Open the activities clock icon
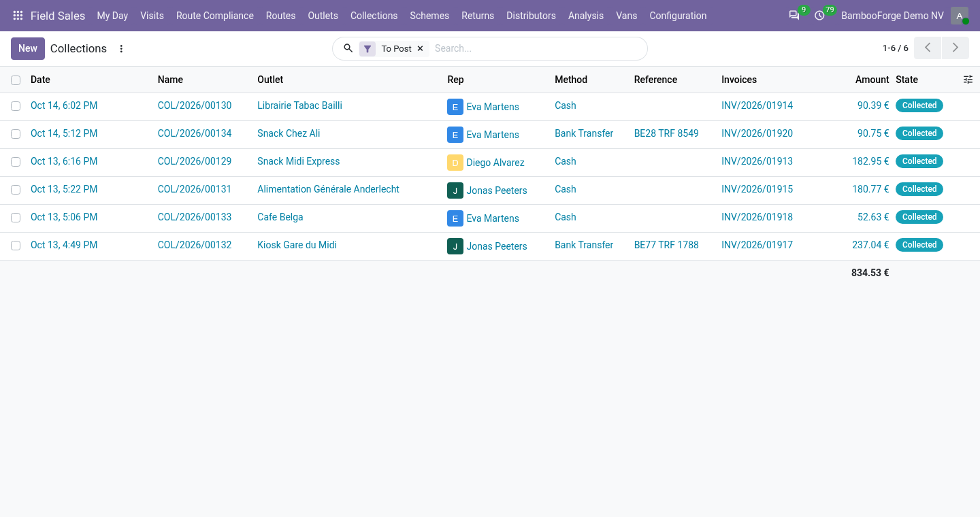This screenshot has height=517, width=980. 819,16
